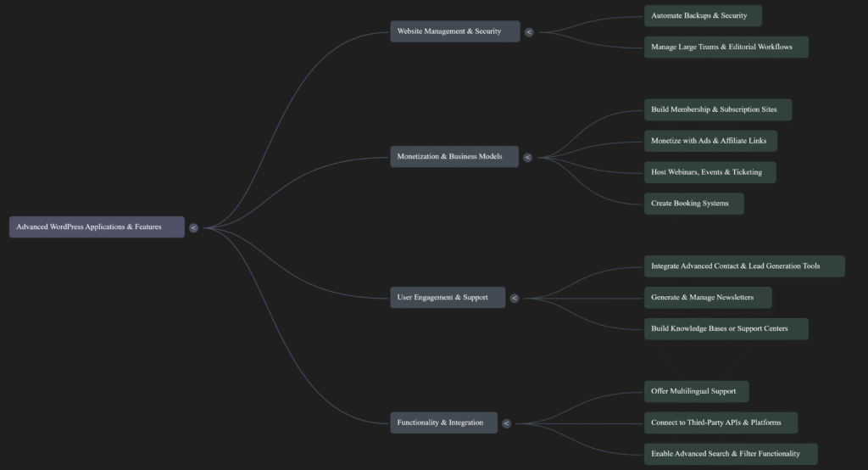Select the Advanced WordPress Applications & Features node
Image resolution: width=868 pixels, height=470 pixels.
click(97, 227)
